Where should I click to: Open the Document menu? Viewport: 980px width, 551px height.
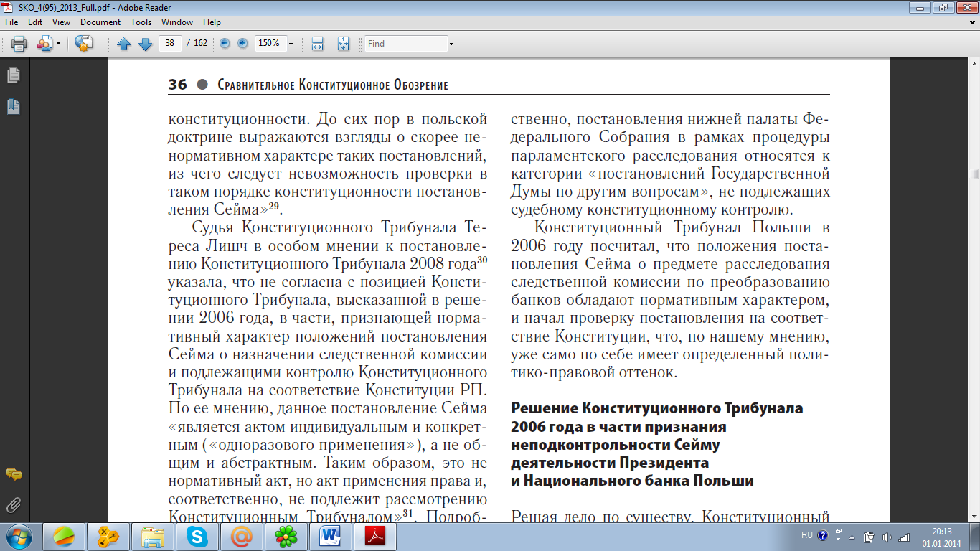100,22
